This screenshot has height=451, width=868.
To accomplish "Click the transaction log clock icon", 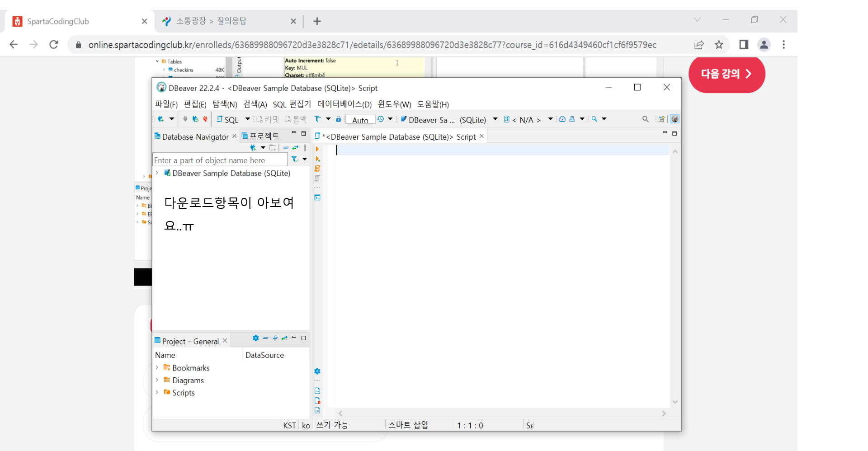I will (381, 119).
